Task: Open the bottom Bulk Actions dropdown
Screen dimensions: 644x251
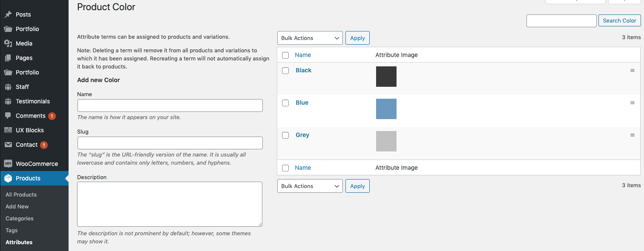Action: [x=310, y=185]
